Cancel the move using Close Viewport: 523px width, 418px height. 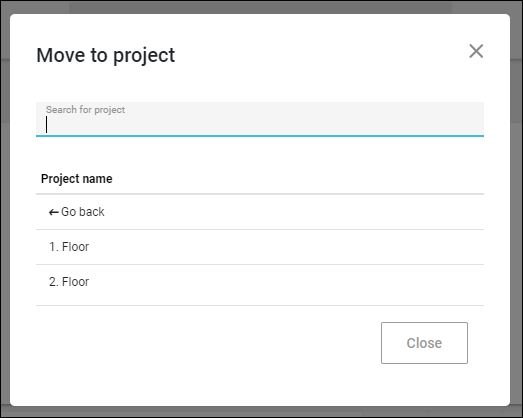tap(424, 343)
